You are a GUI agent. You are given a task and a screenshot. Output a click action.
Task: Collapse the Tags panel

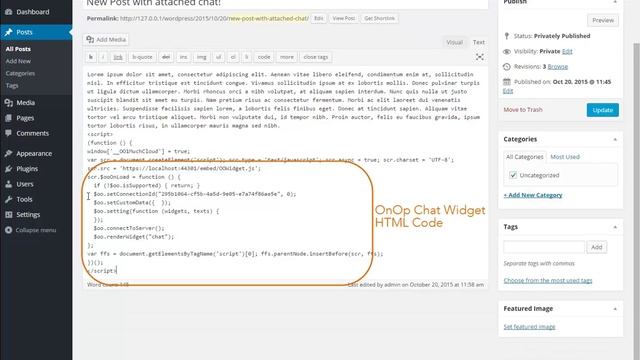tap(615, 227)
